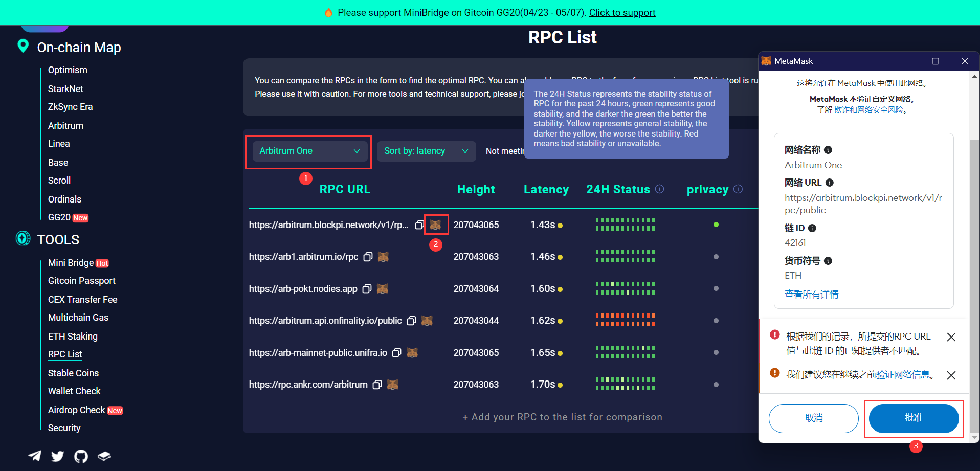Screen dimensions: 980x471
Task: Open the docs book icon in footer
Action: pyautogui.click(x=104, y=456)
